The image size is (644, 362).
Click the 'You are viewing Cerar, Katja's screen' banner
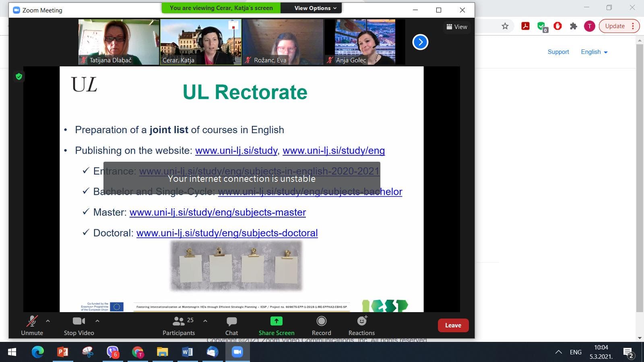pos(221,8)
